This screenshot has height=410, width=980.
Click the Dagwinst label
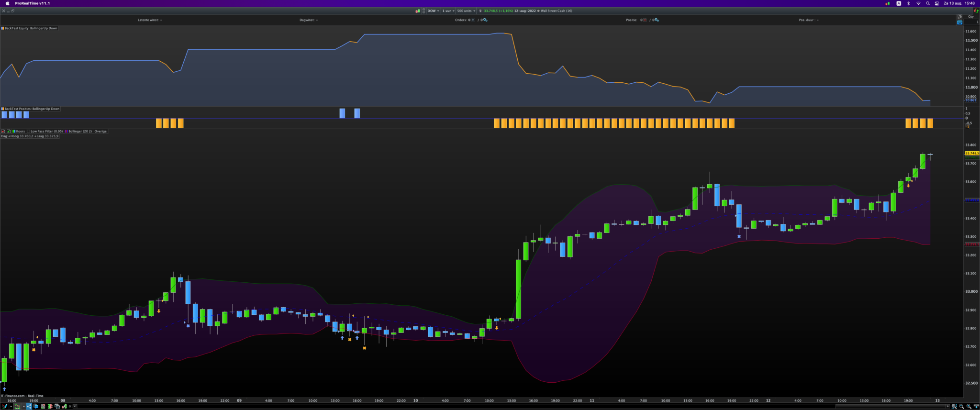click(x=309, y=20)
